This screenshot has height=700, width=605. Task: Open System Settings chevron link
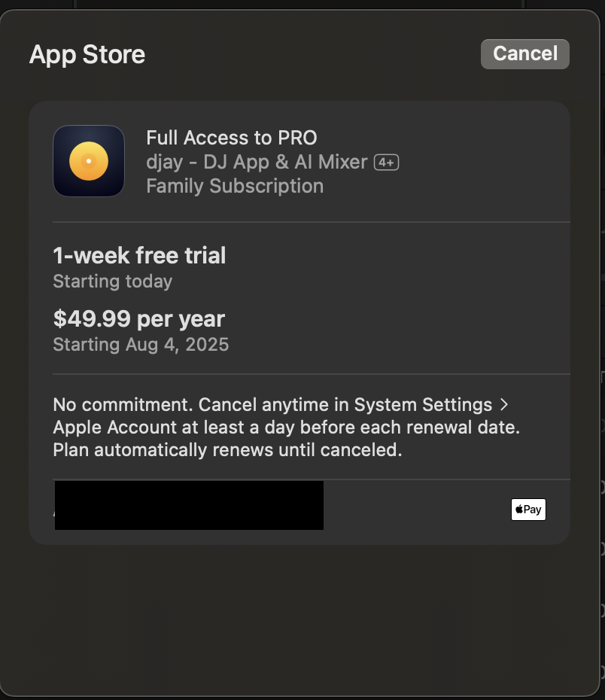click(504, 404)
